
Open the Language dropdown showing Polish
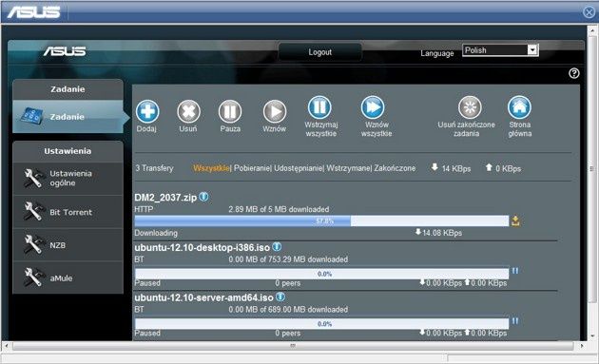click(x=500, y=50)
